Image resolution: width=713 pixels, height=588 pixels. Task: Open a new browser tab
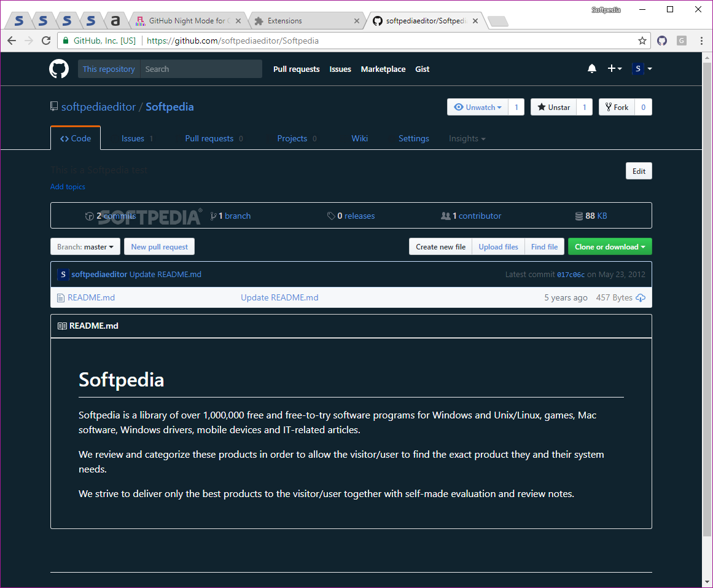coord(499,21)
